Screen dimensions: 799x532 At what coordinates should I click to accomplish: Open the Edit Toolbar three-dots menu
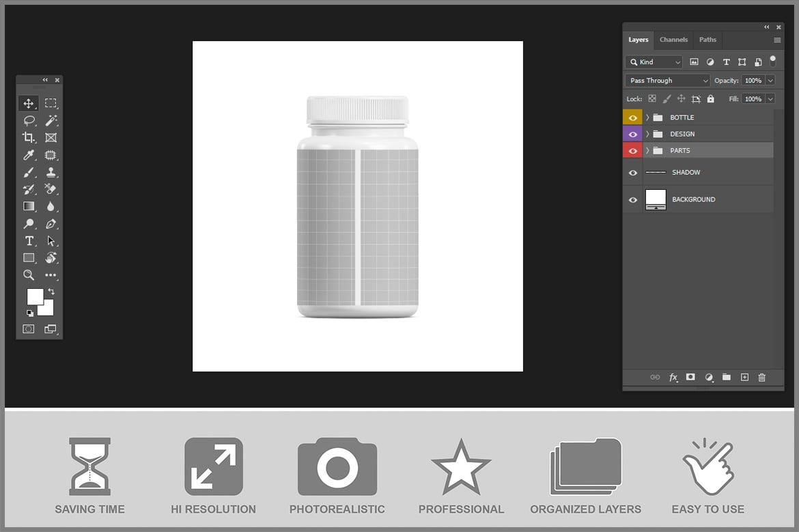(x=51, y=275)
